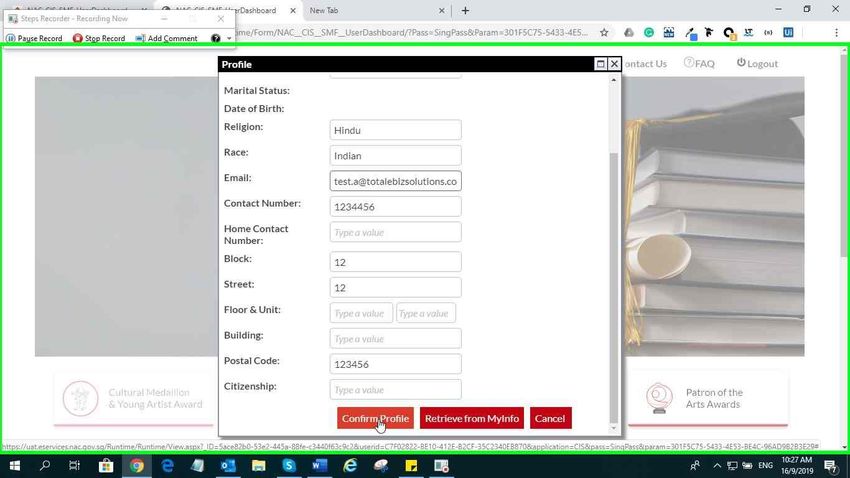The height and width of the screenshot is (478, 850).
Task: Click the FAQ link
Action: 699,63
